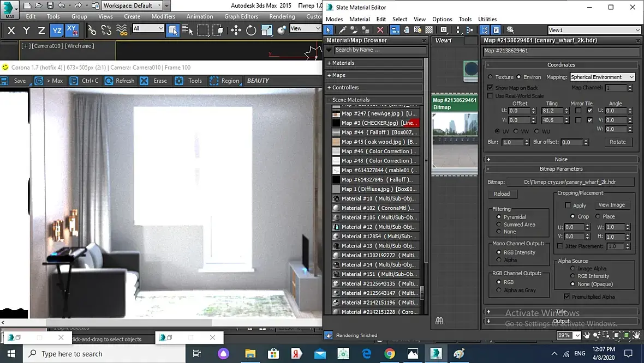Click Erase in Corona frame buffer

(x=153, y=81)
